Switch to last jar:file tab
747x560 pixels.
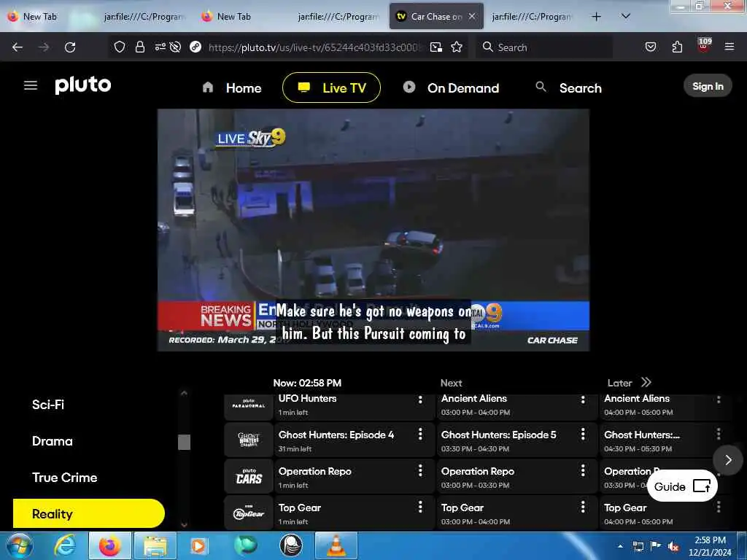tap(532, 17)
